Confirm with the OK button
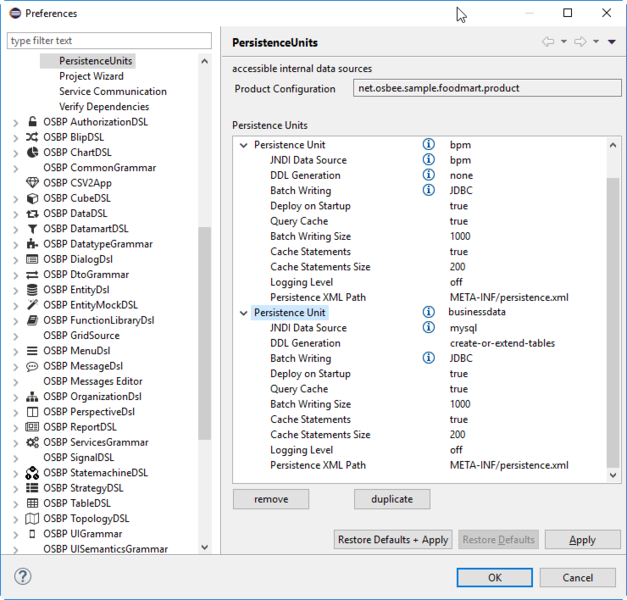The width and height of the screenshot is (627, 600). [495, 578]
